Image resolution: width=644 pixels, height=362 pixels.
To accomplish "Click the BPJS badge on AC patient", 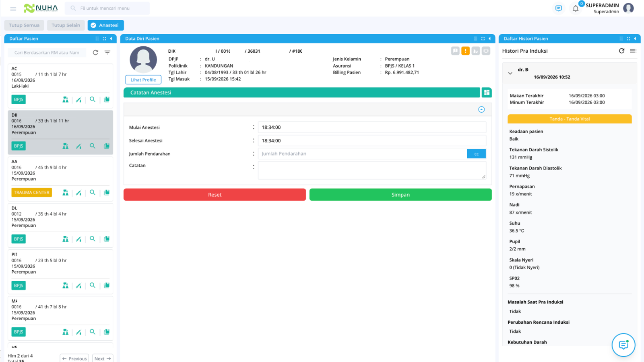I will pyautogui.click(x=19, y=99).
